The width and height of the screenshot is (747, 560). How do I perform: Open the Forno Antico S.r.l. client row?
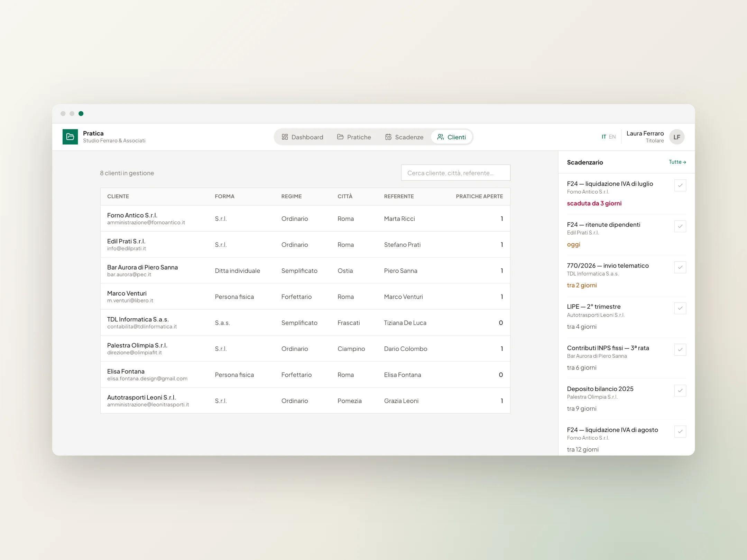pos(305,218)
